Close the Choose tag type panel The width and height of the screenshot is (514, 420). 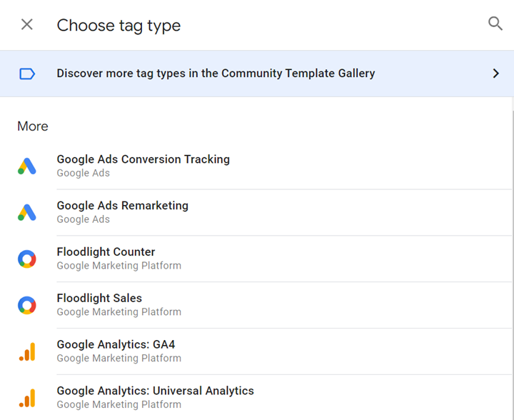click(x=27, y=25)
